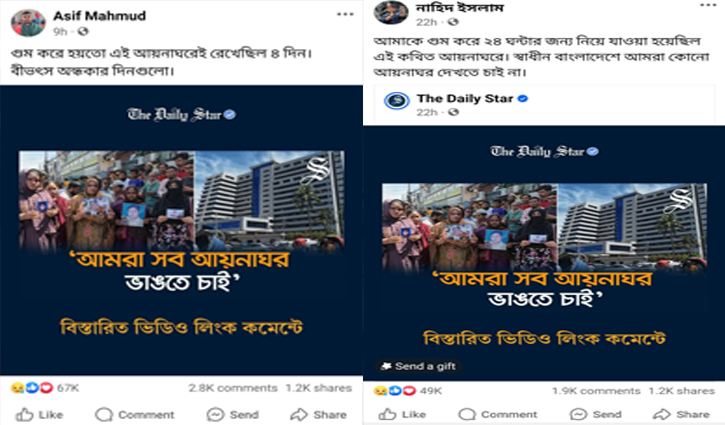Click the Comment bubble icon on Asif Mahmud's post
Viewport: 725px width, 425px height.
(x=104, y=414)
